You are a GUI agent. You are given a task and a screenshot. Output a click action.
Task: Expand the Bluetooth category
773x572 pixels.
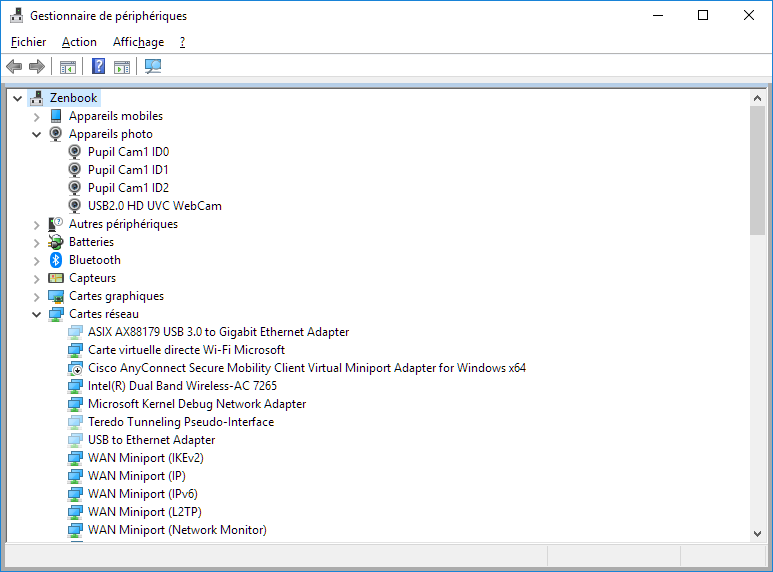point(36,261)
